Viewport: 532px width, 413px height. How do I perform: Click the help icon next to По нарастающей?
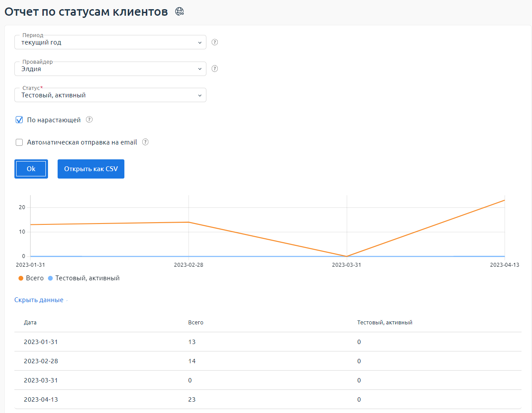coord(89,119)
